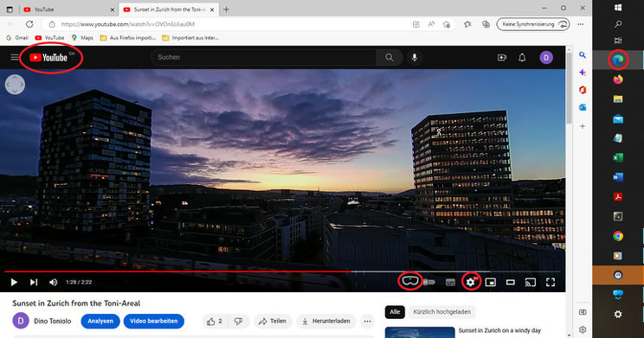Image resolution: width=644 pixels, height=338 pixels.
Task: Launch Firefox from the taskbar
Action: pos(618,79)
